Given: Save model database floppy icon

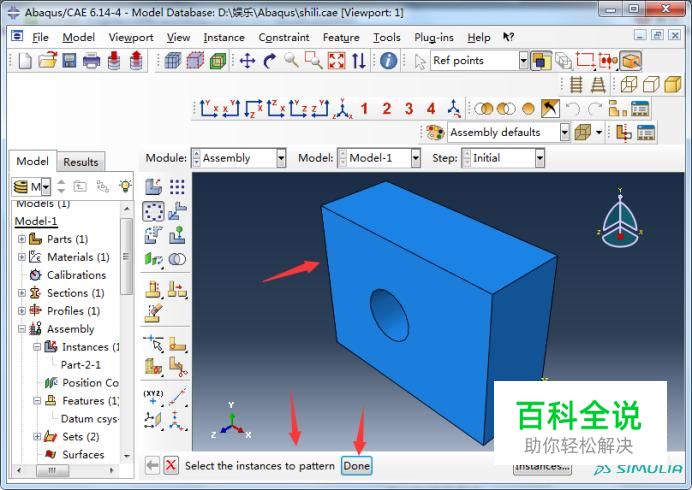Looking at the screenshot, I should tap(69, 60).
